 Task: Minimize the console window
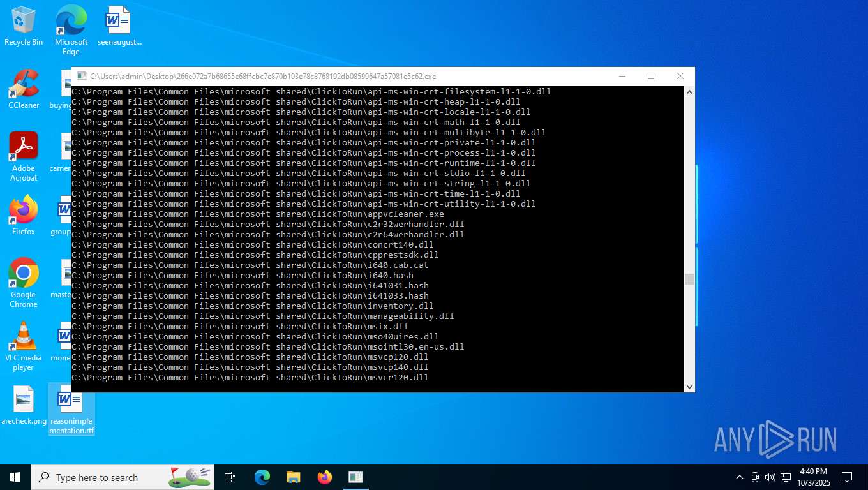(622, 77)
